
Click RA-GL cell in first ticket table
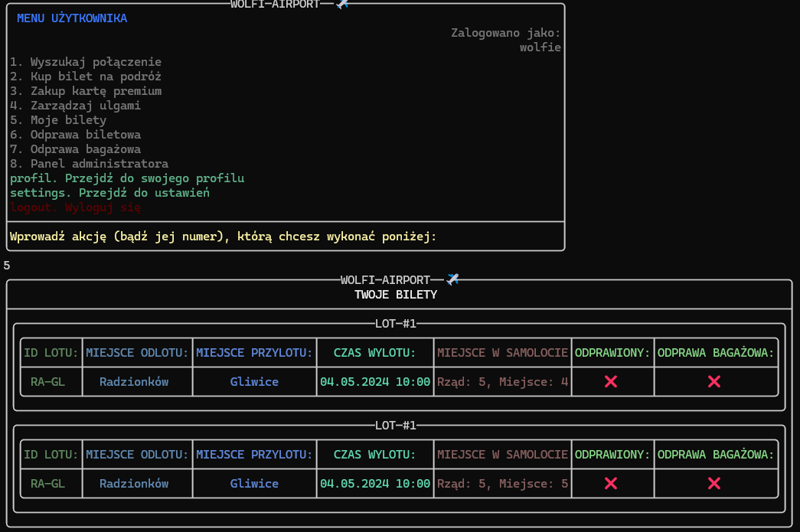pos(48,382)
